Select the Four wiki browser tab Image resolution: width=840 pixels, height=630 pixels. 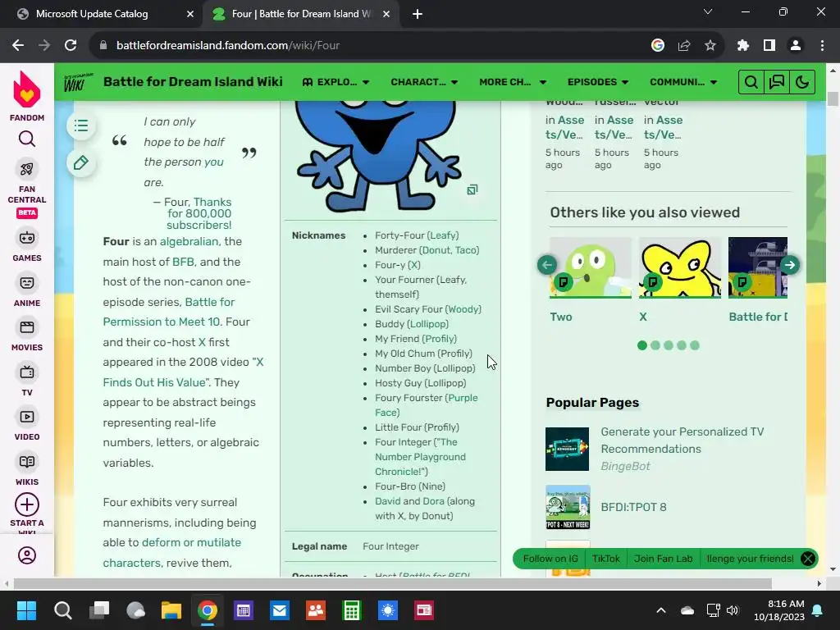point(300,14)
